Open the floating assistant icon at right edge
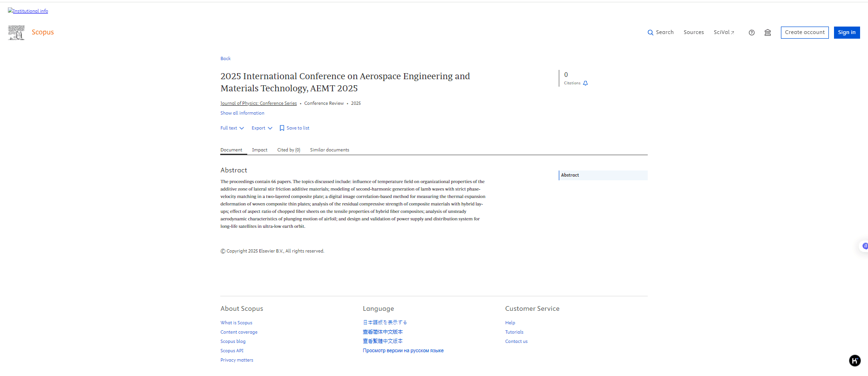Image resolution: width=868 pixels, height=376 pixels. (x=864, y=246)
